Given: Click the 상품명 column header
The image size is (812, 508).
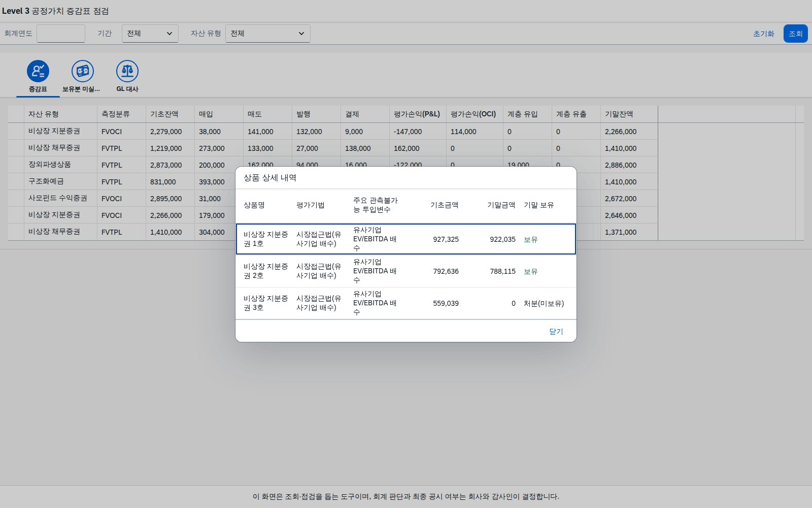Looking at the screenshot, I should tap(254, 205).
